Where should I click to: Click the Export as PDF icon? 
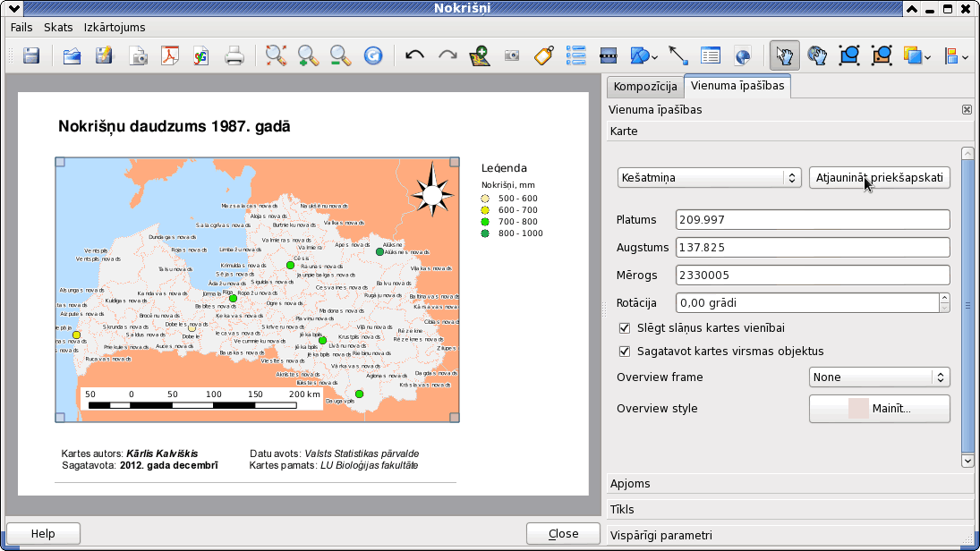tap(170, 55)
